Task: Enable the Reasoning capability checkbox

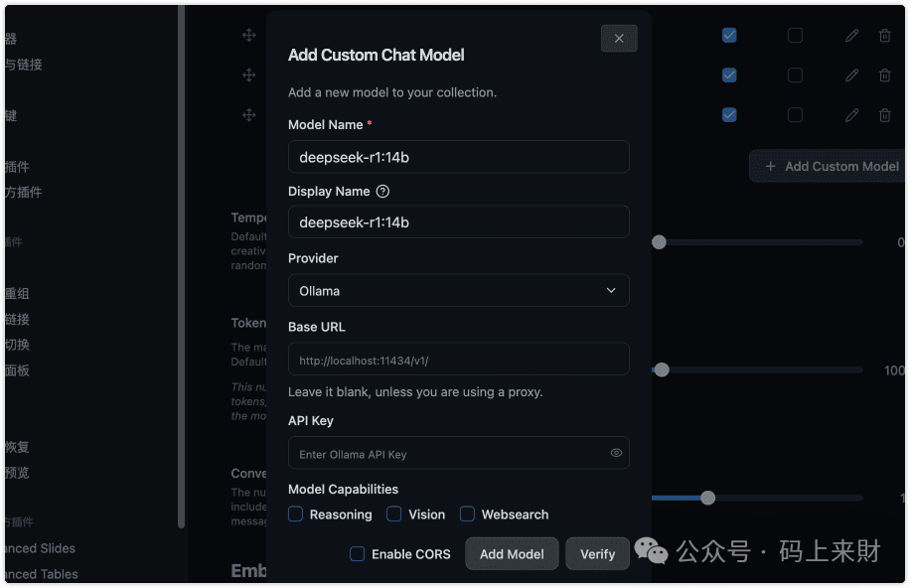Action: click(x=295, y=514)
